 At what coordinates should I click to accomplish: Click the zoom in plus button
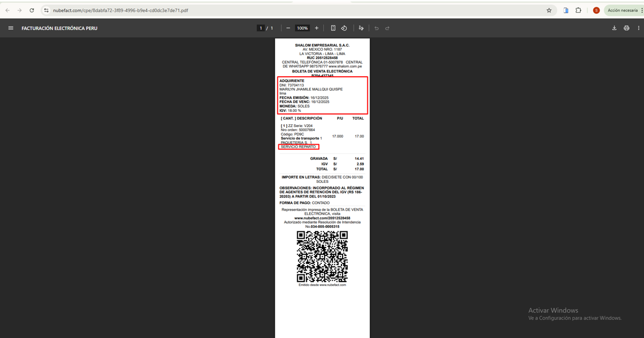click(x=317, y=28)
